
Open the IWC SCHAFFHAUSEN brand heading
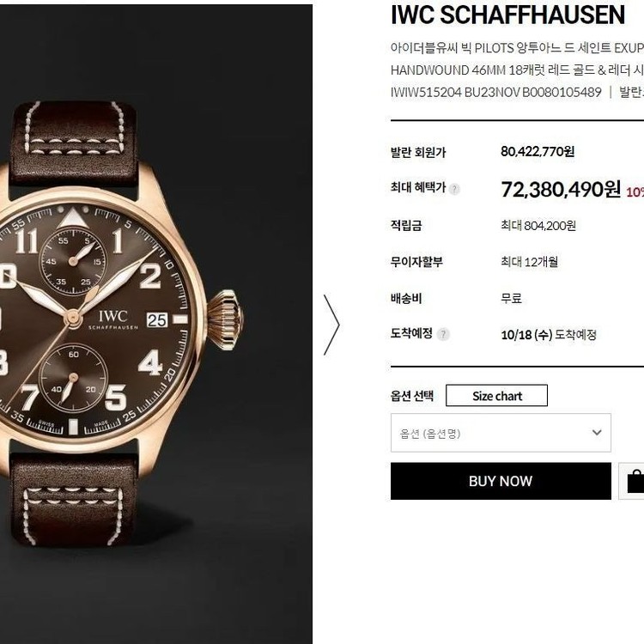[x=507, y=15]
